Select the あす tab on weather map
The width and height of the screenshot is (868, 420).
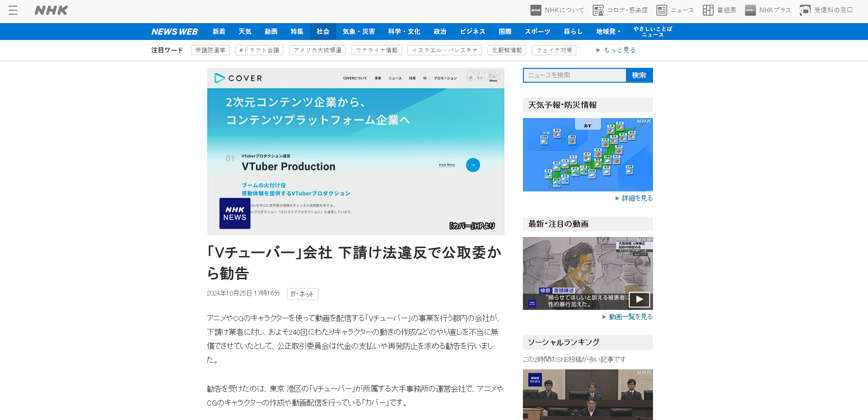588,125
